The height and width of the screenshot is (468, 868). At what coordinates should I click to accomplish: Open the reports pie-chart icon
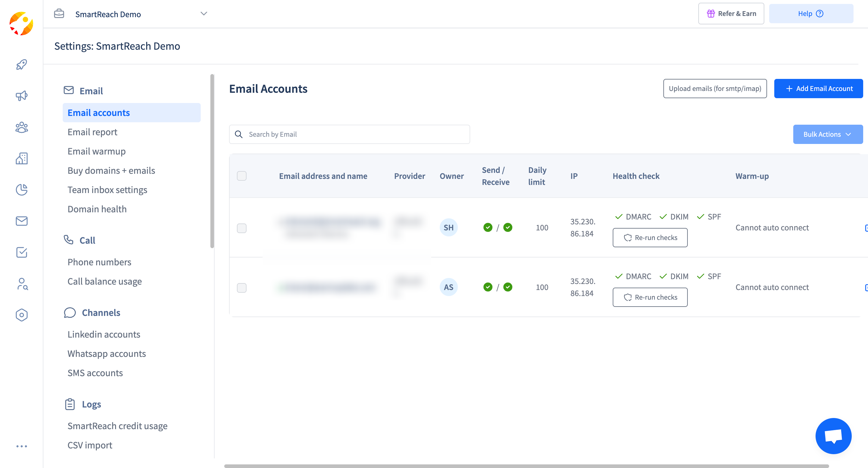coord(22,189)
